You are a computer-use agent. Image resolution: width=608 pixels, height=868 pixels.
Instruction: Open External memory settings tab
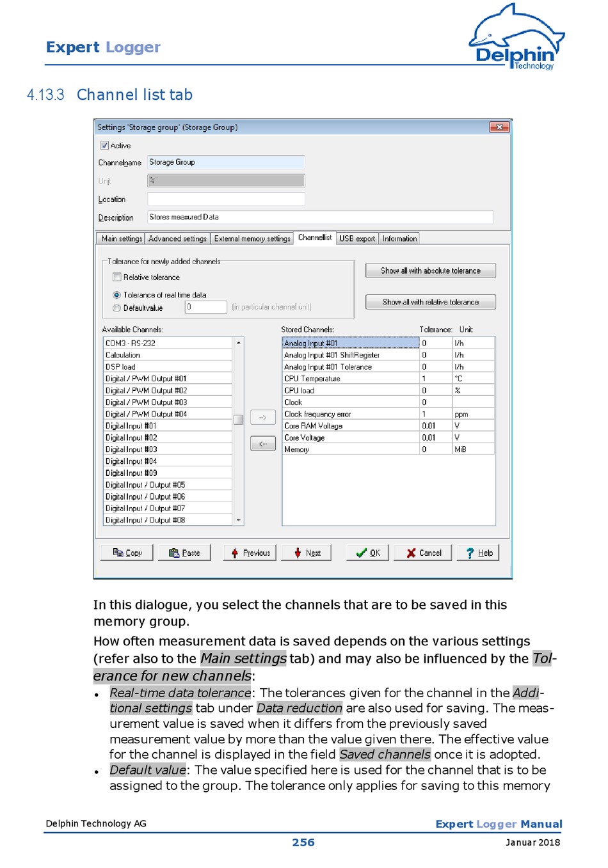point(252,239)
